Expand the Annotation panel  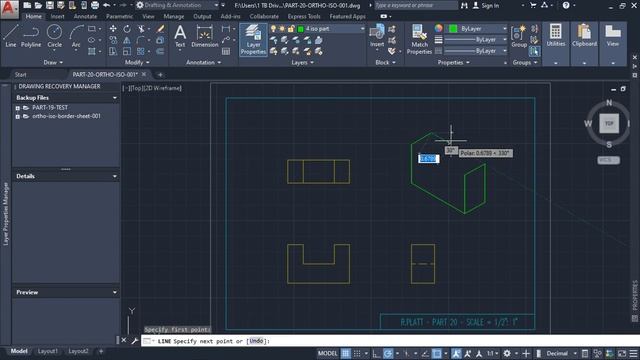(203, 62)
